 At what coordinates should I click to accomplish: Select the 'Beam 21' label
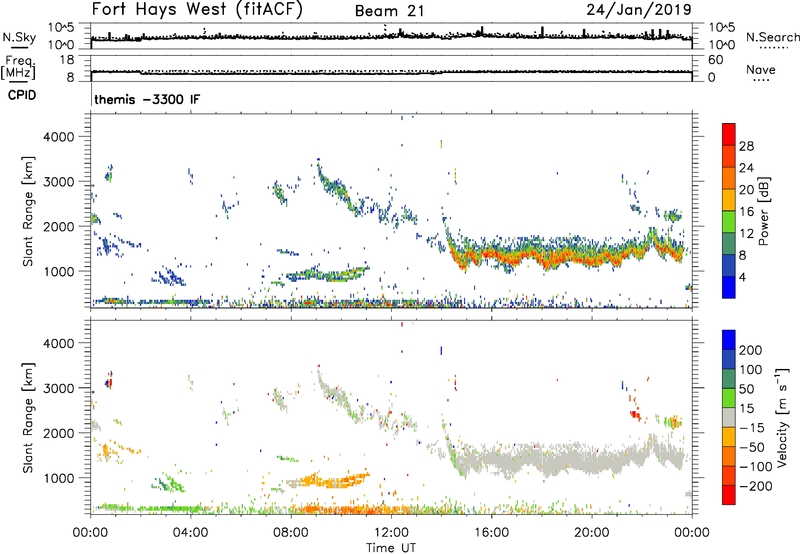(389, 11)
